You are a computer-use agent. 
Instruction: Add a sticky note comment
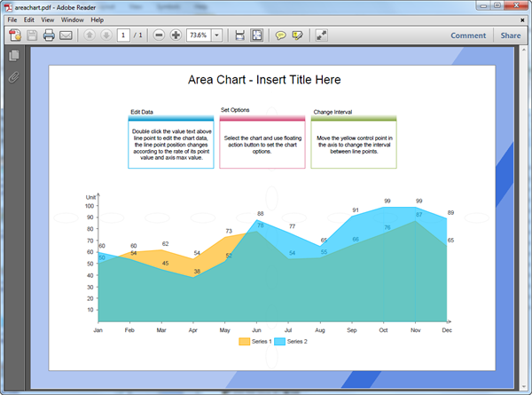click(x=280, y=36)
